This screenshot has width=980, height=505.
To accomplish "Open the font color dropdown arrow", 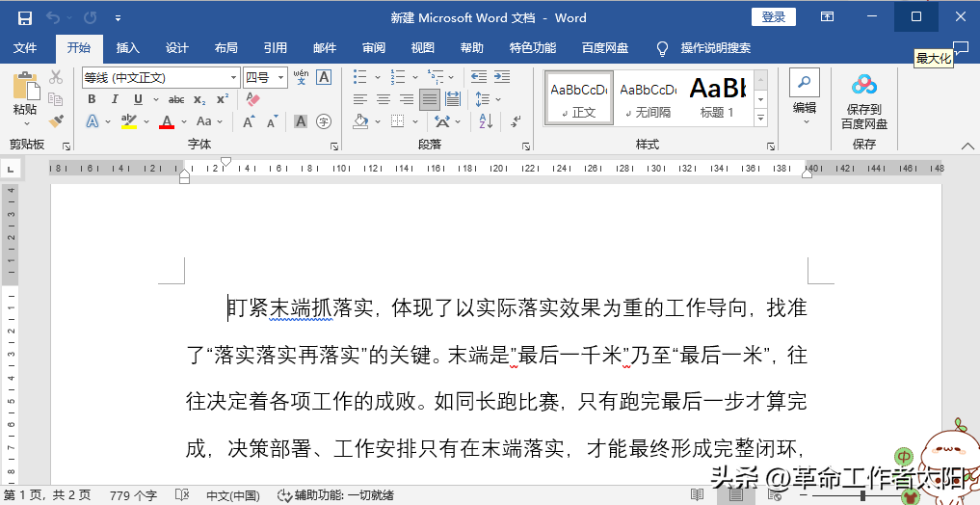I will [x=184, y=121].
